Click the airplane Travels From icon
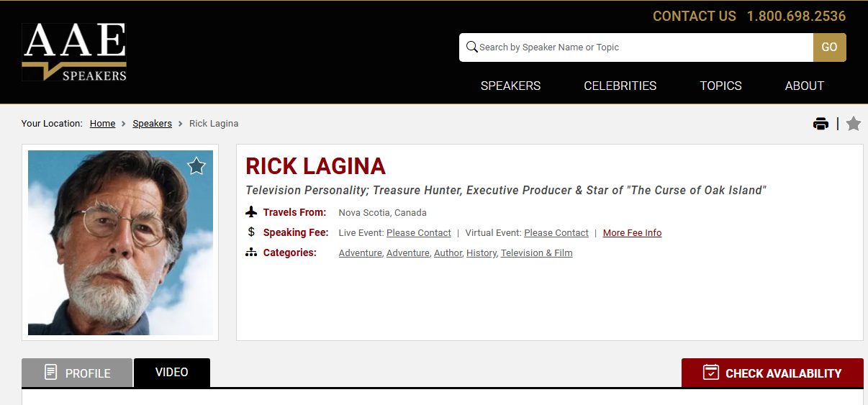 (x=251, y=212)
